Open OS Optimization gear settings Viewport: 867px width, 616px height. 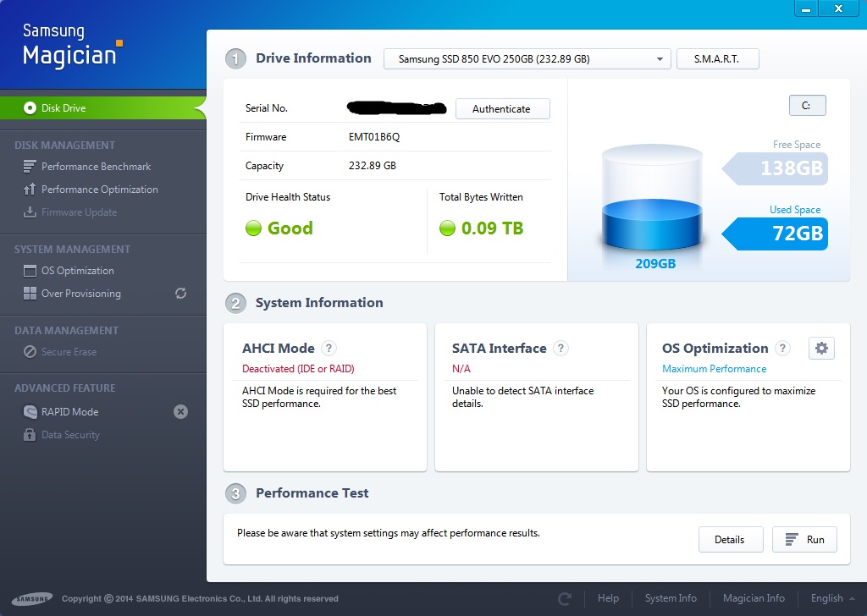821,348
